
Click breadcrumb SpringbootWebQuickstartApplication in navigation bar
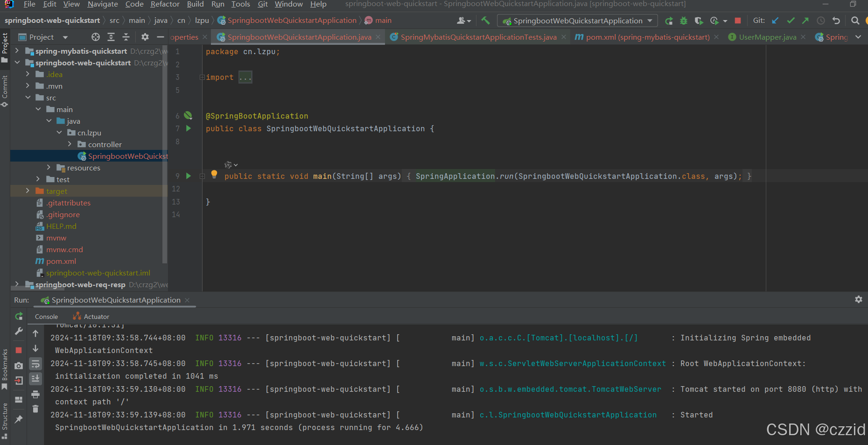[x=287, y=21]
